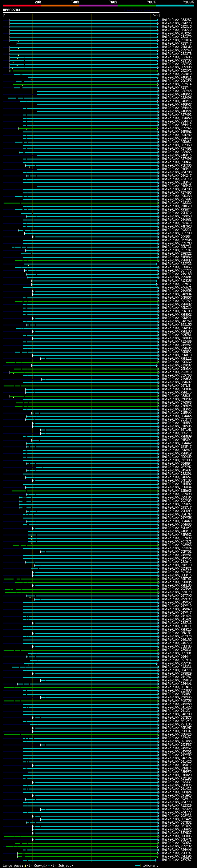Click the green alignment bar of UniRef100_A2SY46
The height and width of the screenshot is (868, 197).
[88, 128]
